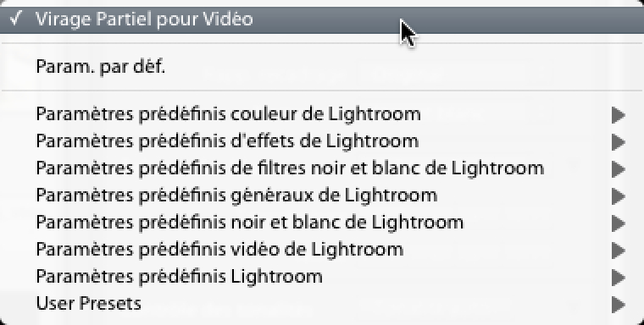
Task: Open the Paramètres prédéfinis Lightroom entry
Action: pos(322,277)
